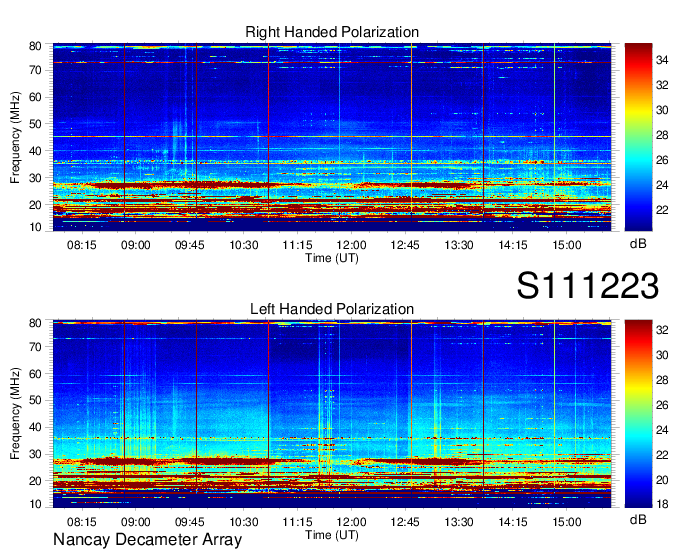
Task: Click 12:45 tick under right-handed plot
Action: tap(405, 245)
